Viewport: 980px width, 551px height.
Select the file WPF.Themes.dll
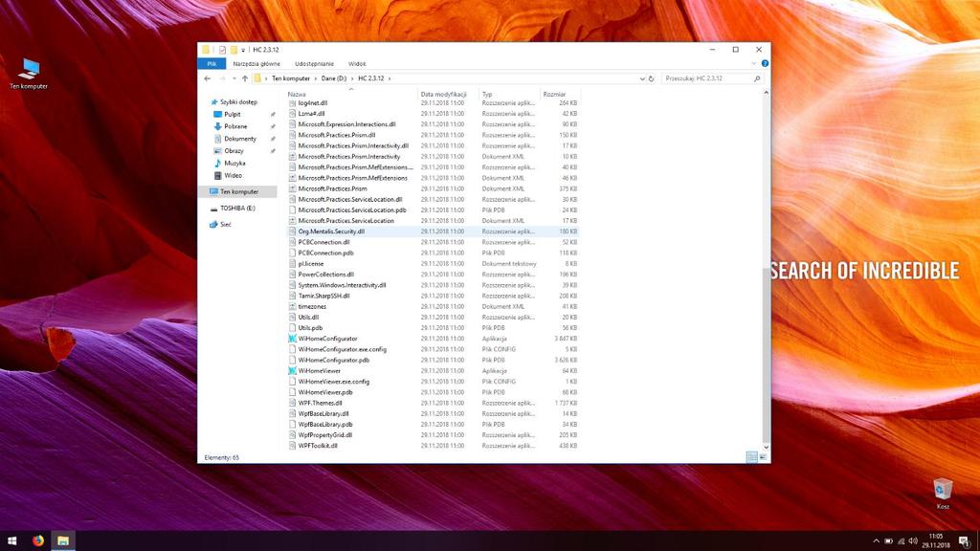(x=320, y=403)
